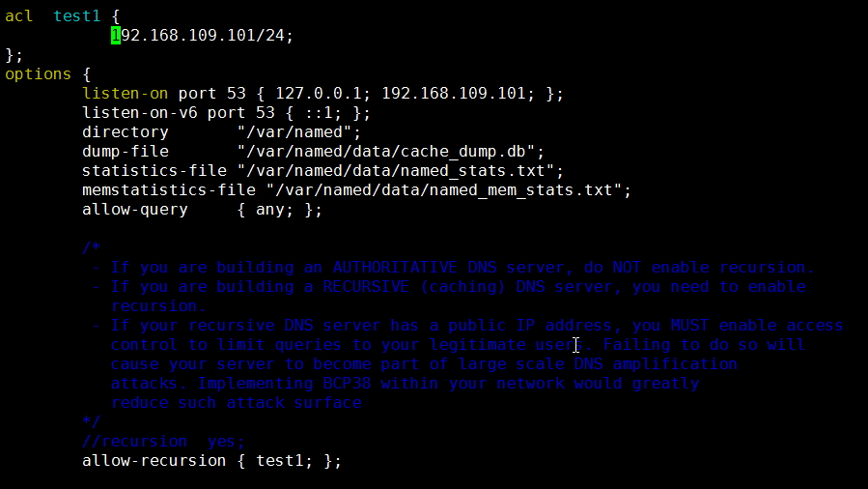Viewport: 868px width, 489px height.
Task: Click the memstatistics-file directive
Action: coord(169,190)
